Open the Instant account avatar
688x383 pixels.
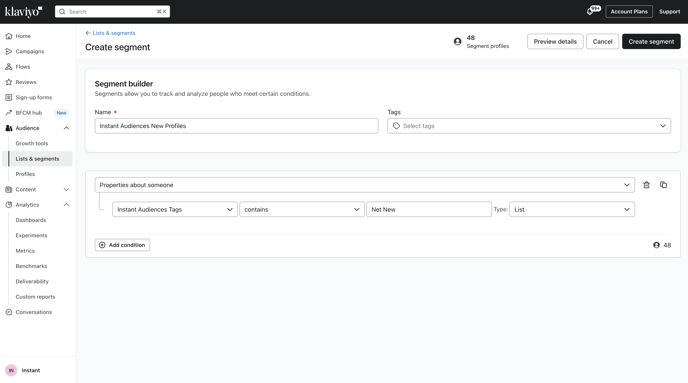tap(11, 370)
